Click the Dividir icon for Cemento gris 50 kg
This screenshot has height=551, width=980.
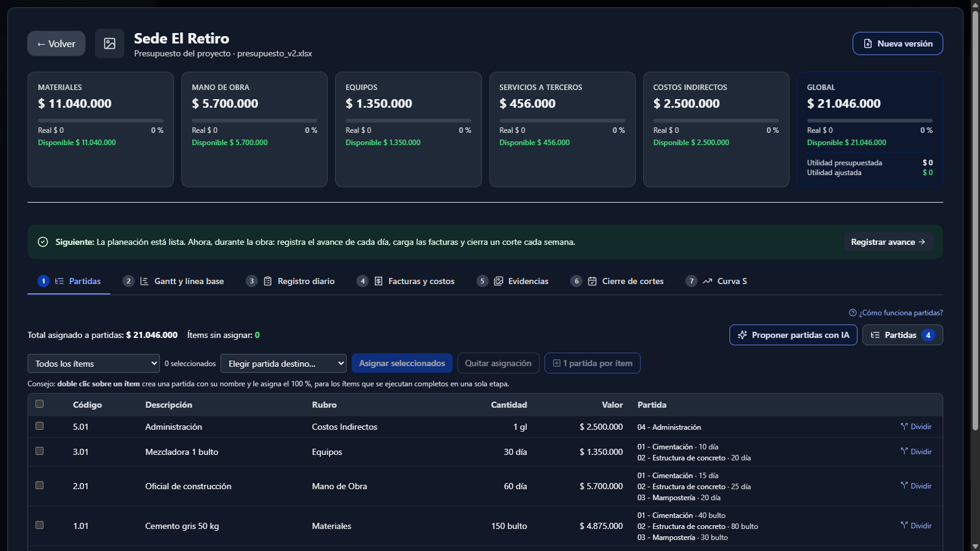904,526
